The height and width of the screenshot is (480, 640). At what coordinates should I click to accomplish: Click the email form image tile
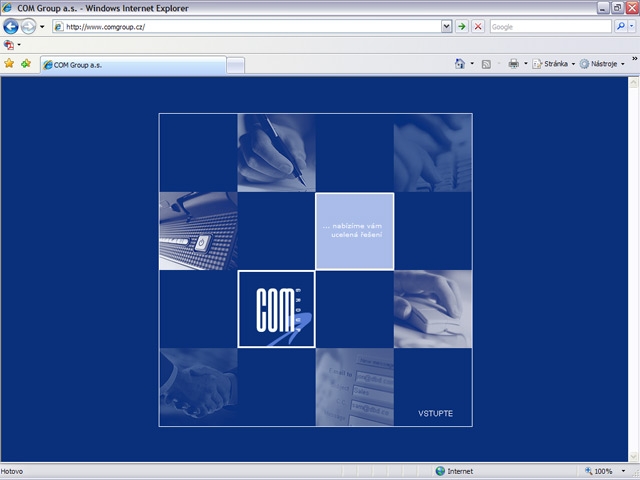(355, 387)
